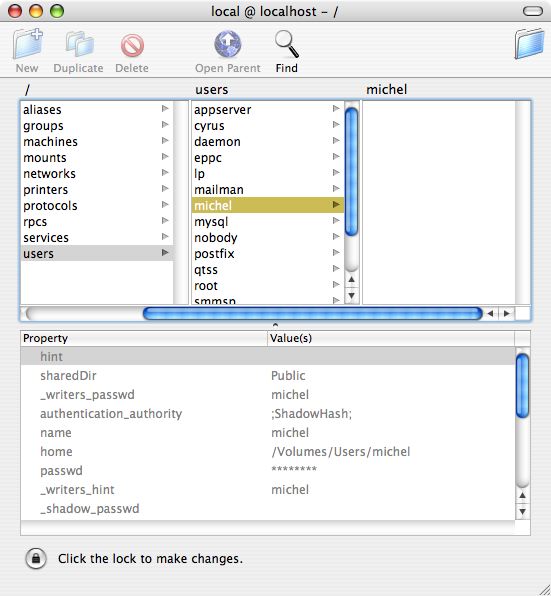Open Find with the magnifying glass
Image resolution: width=551 pixels, height=596 pixels.
[287, 44]
